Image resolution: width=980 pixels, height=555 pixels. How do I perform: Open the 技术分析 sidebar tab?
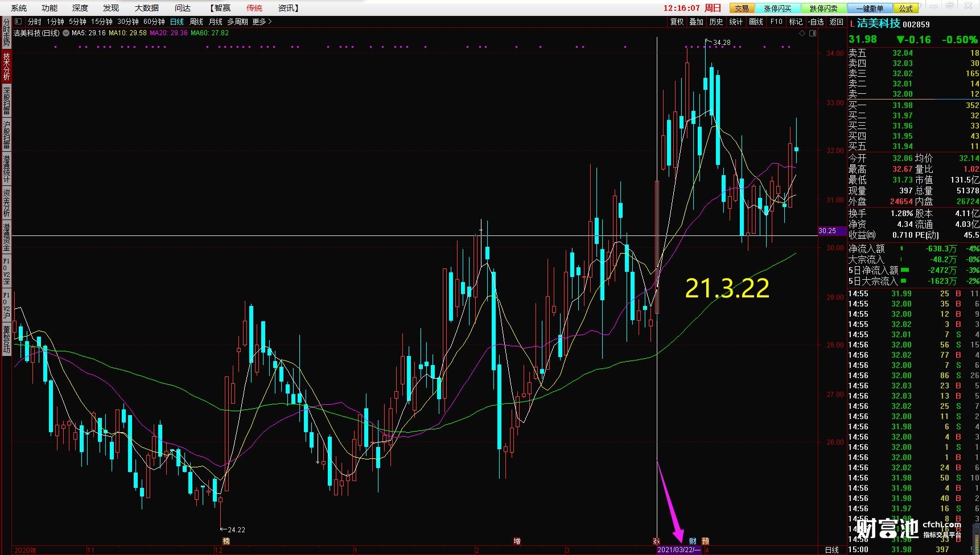point(6,67)
